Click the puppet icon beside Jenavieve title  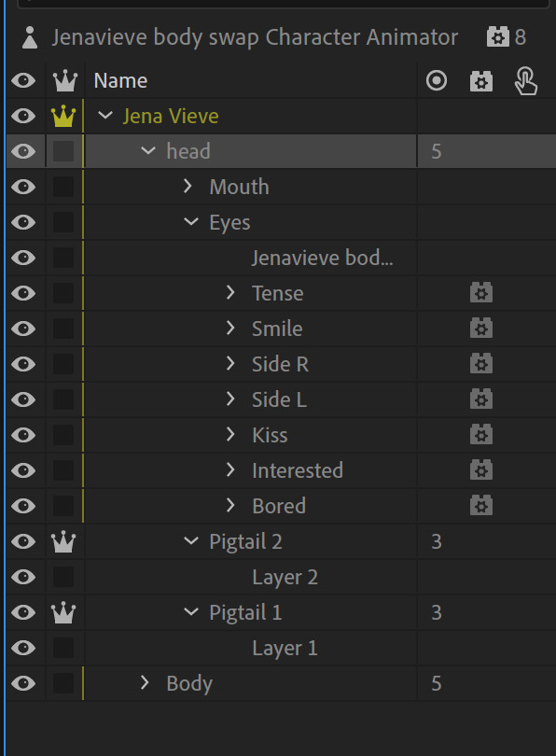click(x=30, y=37)
